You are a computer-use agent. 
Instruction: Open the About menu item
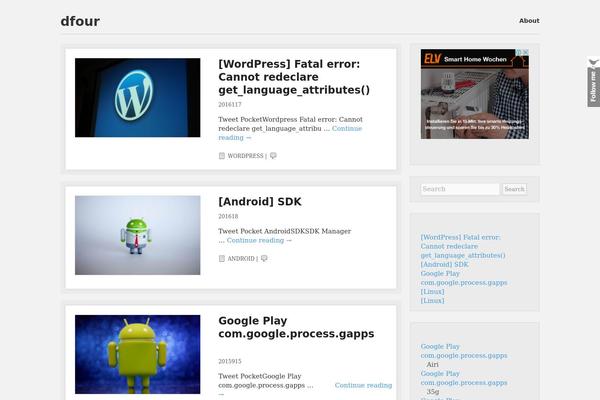[529, 21]
